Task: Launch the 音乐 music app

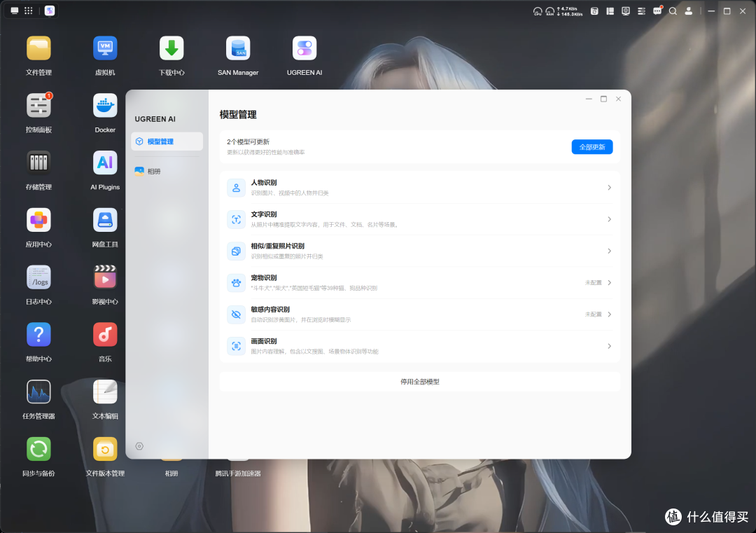Action: tap(105, 335)
